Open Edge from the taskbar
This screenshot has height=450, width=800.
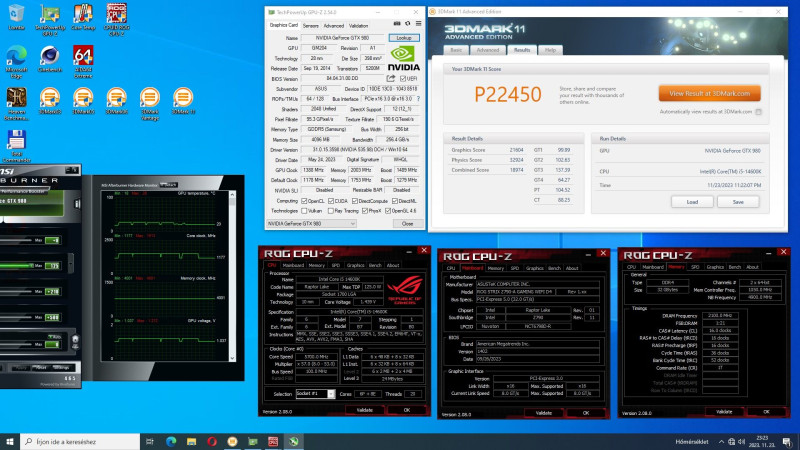[171, 442]
